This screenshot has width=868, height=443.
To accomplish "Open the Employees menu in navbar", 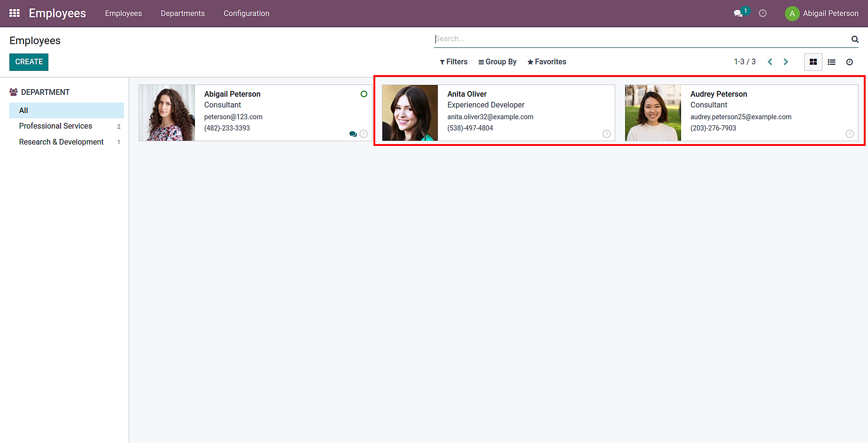I will (124, 13).
